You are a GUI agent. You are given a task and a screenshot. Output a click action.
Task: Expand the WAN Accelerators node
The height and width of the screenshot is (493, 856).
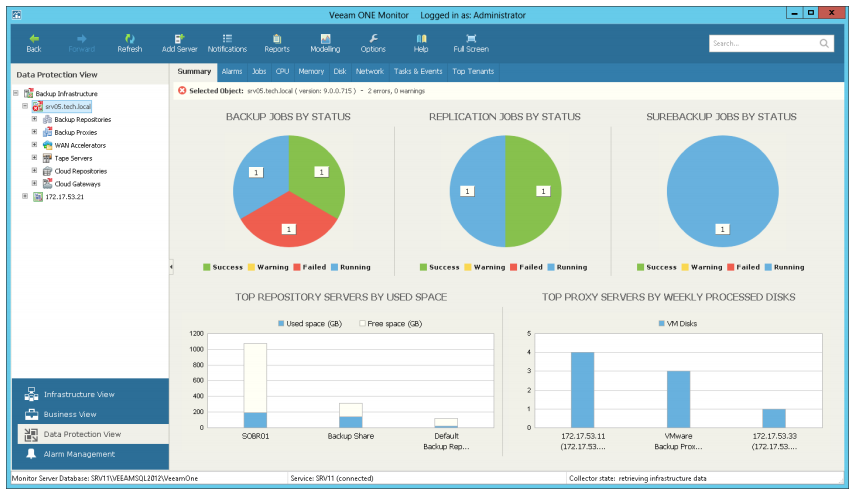[34, 145]
